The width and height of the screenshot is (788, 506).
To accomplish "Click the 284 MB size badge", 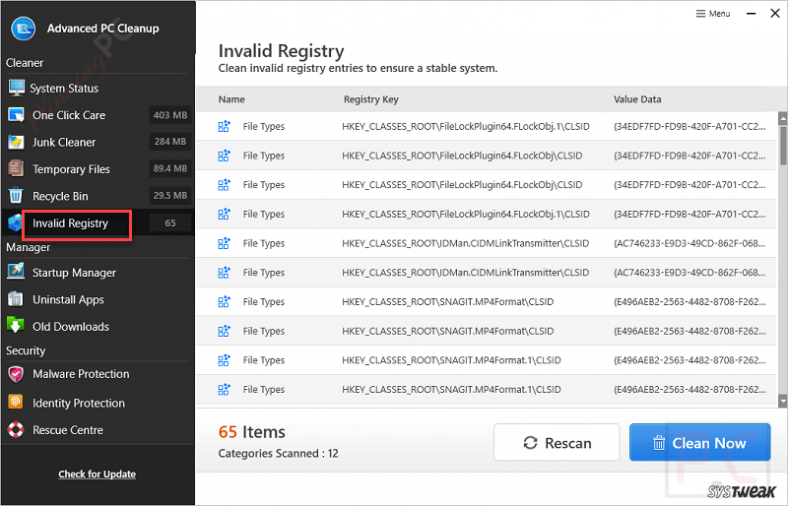I will tap(170, 142).
